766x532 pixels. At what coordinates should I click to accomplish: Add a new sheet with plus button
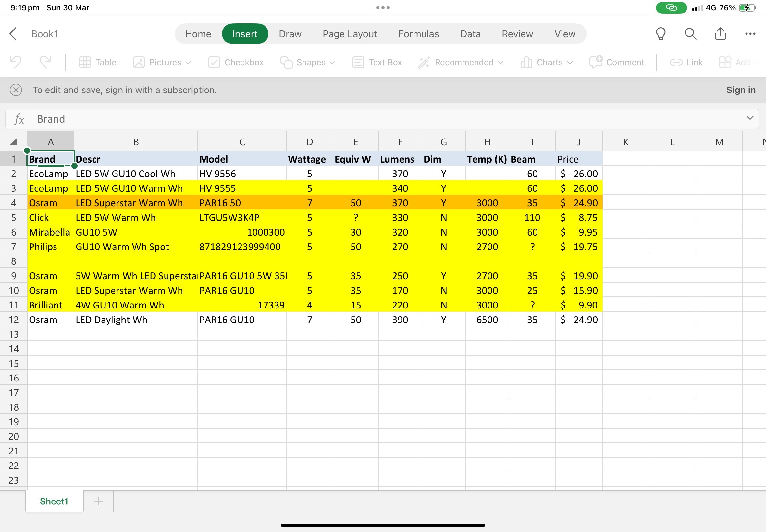(x=99, y=501)
